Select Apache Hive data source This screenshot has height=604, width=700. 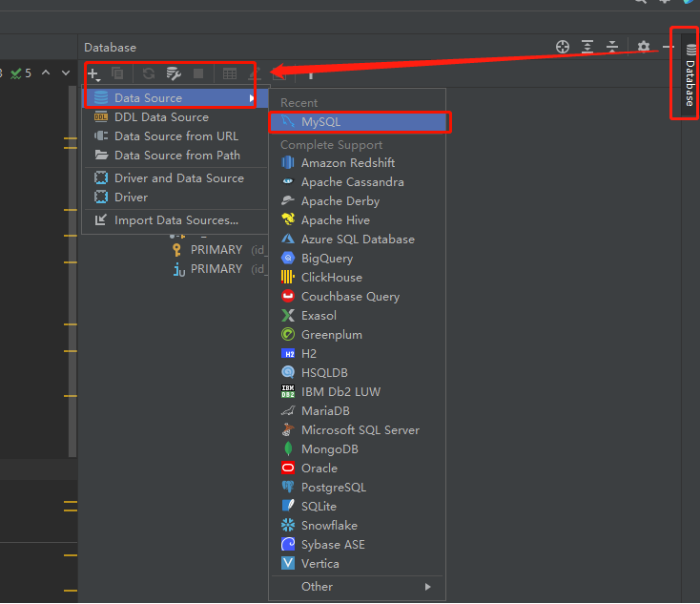[357, 220]
